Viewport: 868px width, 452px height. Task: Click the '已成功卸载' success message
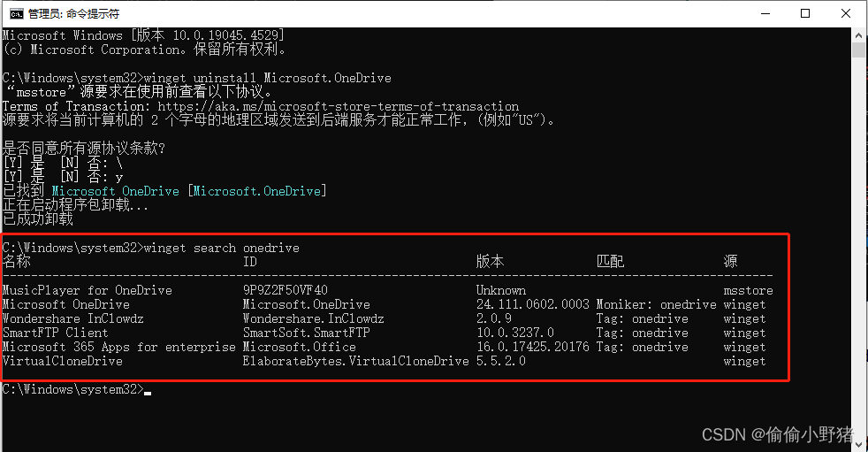pyautogui.click(x=38, y=219)
